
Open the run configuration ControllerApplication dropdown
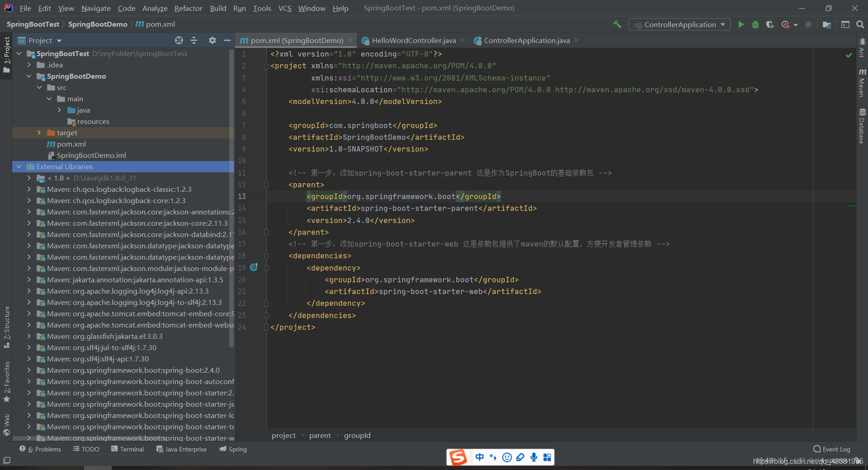click(679, 24)
